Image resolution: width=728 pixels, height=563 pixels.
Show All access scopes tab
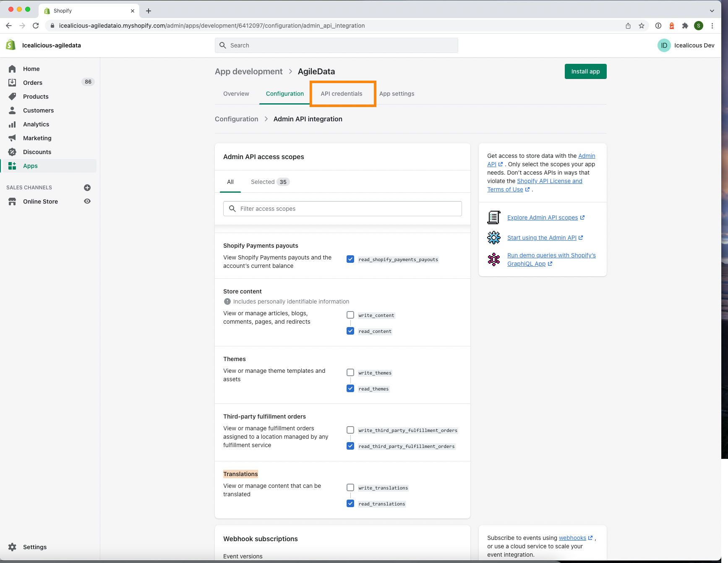[230, 182]
